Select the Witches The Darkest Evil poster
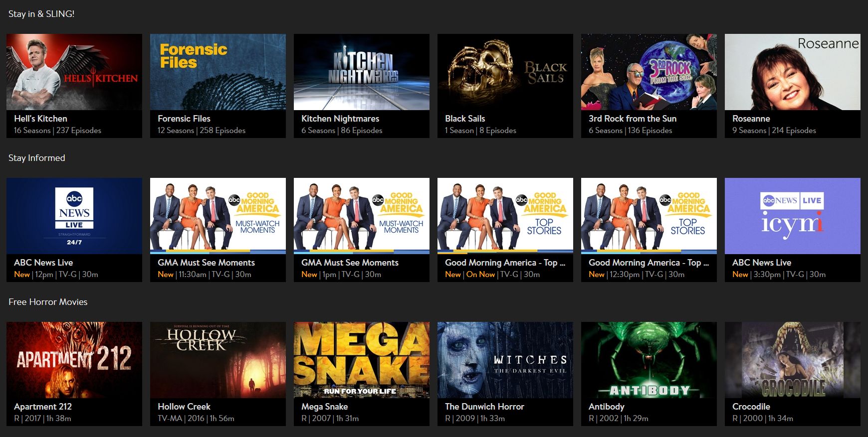 (505, 360)
